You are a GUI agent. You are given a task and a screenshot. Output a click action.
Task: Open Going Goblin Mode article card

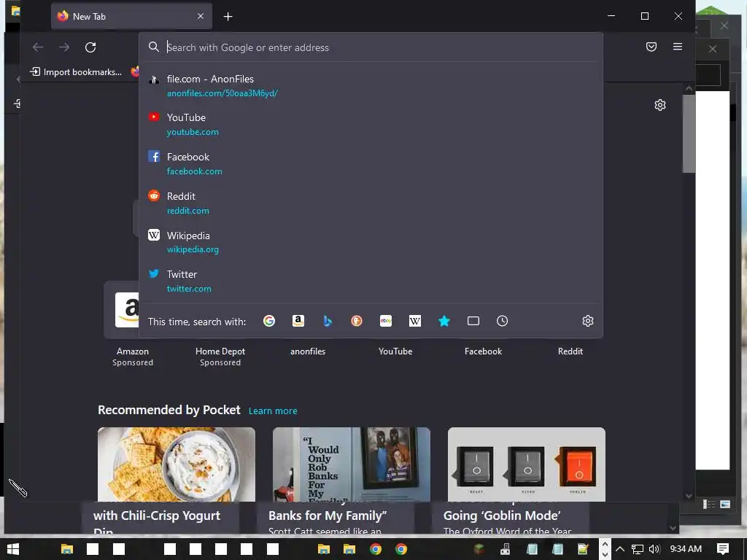527,464
